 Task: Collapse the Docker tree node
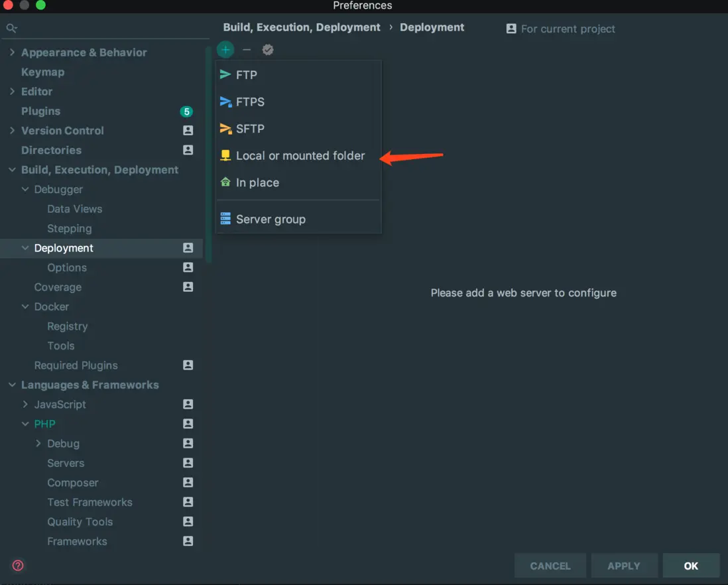click(x=25, y=306)
